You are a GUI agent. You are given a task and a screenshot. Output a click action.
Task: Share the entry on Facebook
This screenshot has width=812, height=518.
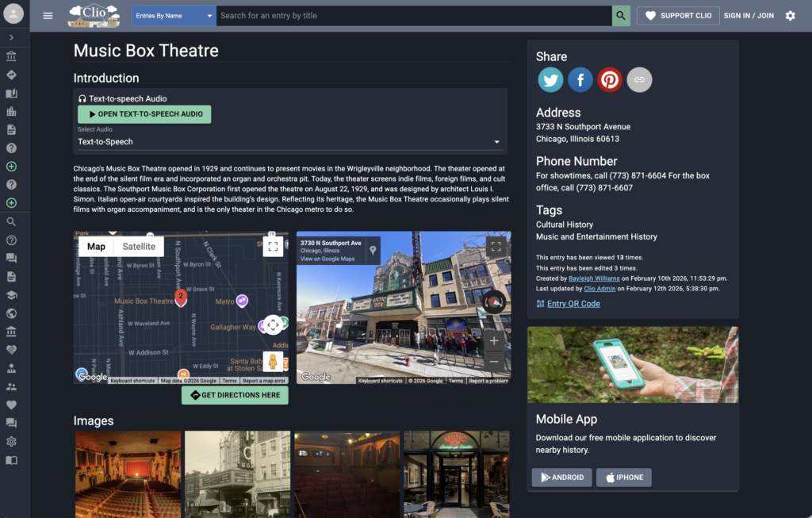[x=580, y=79]
